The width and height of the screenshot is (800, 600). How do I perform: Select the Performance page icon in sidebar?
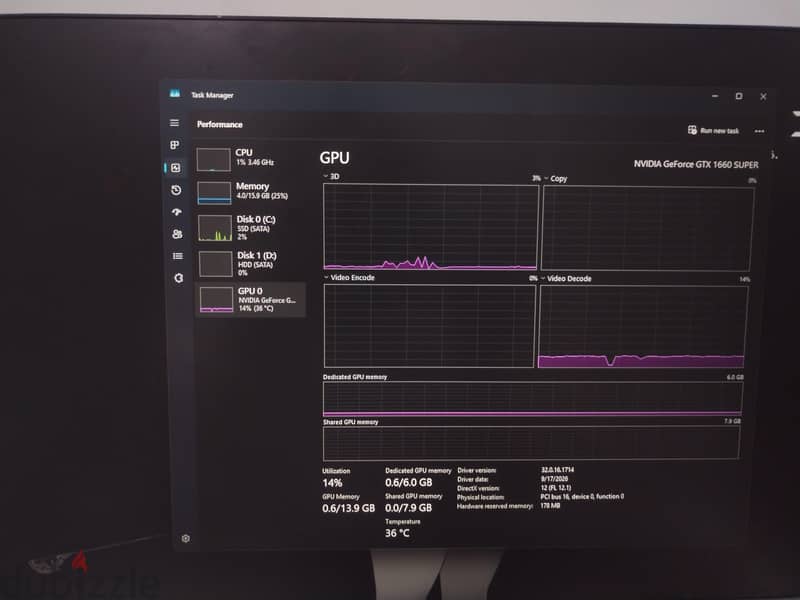[176, 167]
